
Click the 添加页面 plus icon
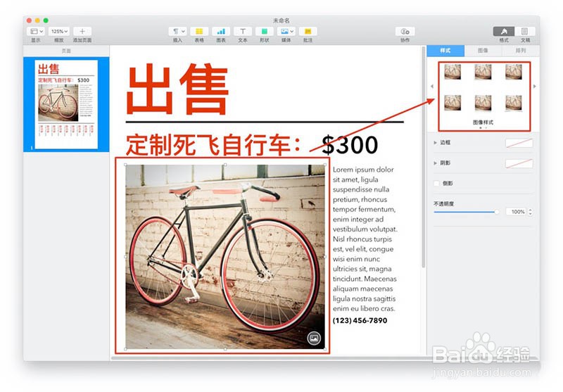tap(82, 31)
